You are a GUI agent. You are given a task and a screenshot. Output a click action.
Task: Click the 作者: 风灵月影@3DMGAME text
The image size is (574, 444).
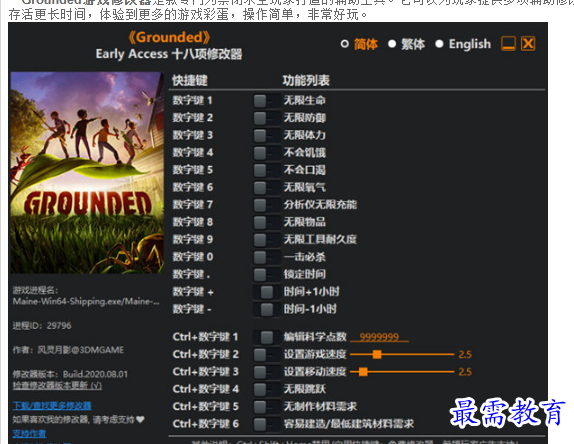point(68,350)
